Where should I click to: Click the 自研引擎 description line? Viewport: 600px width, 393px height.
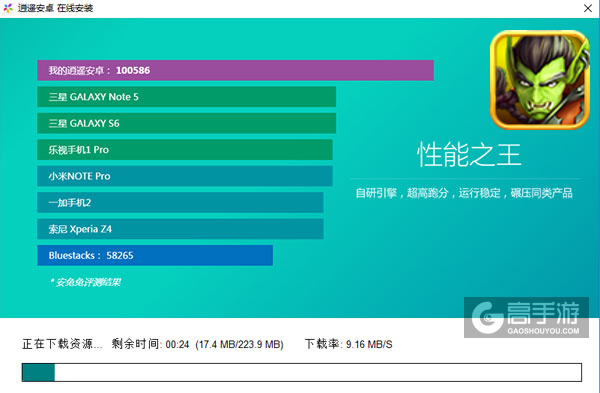[464, 193]
